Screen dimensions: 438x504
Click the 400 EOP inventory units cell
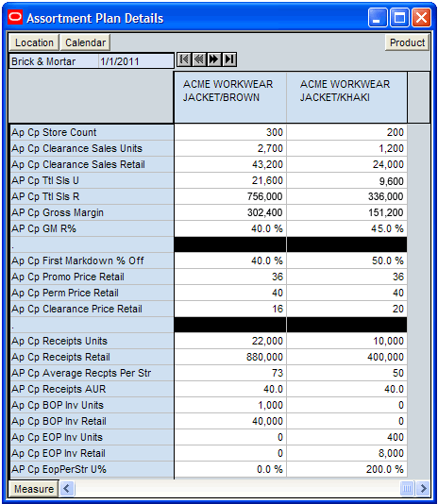pyautogui.click(x=346, y=437)
